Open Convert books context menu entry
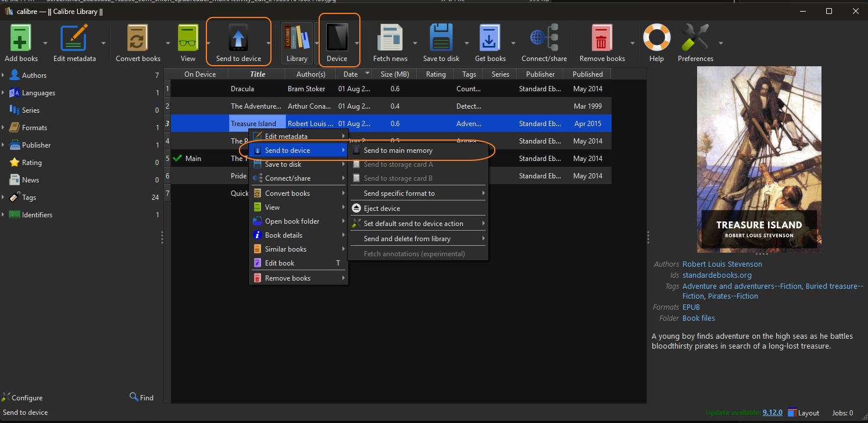This screenshot has width=868, height=423. pos(298,193)
